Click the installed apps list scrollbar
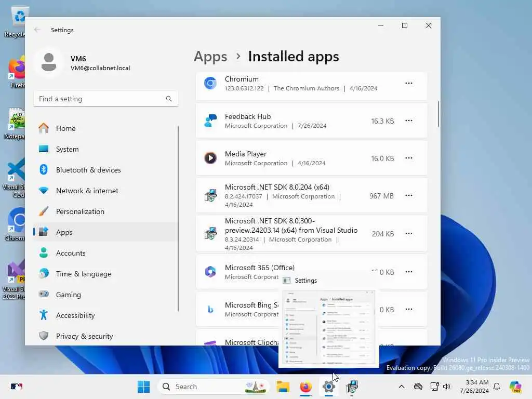 pos(438,114)
